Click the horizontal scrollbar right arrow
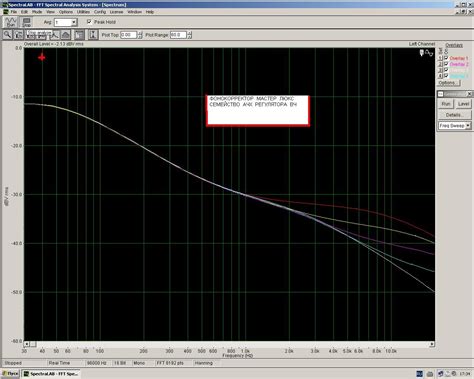 (432, 344)
